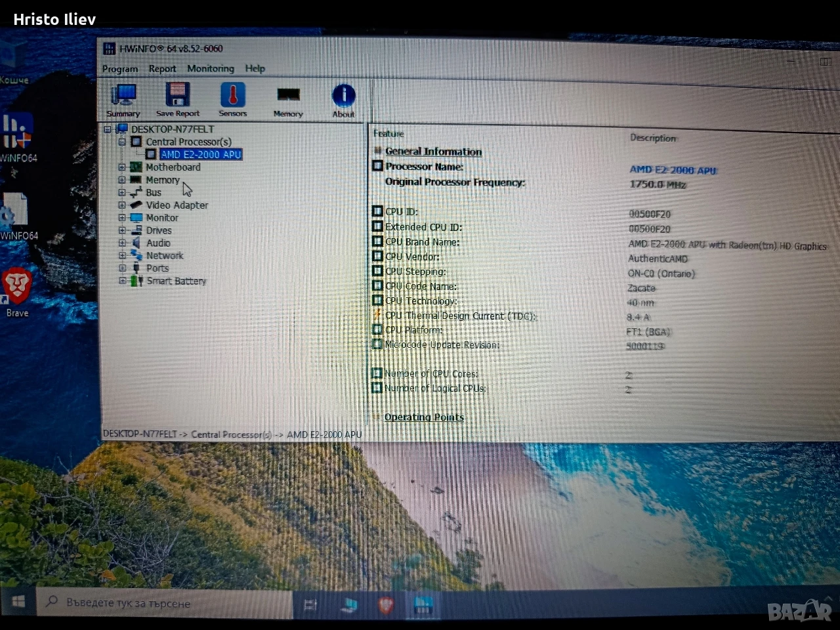Expand the Ports tree node
The image size is (840, 630).
122,268
